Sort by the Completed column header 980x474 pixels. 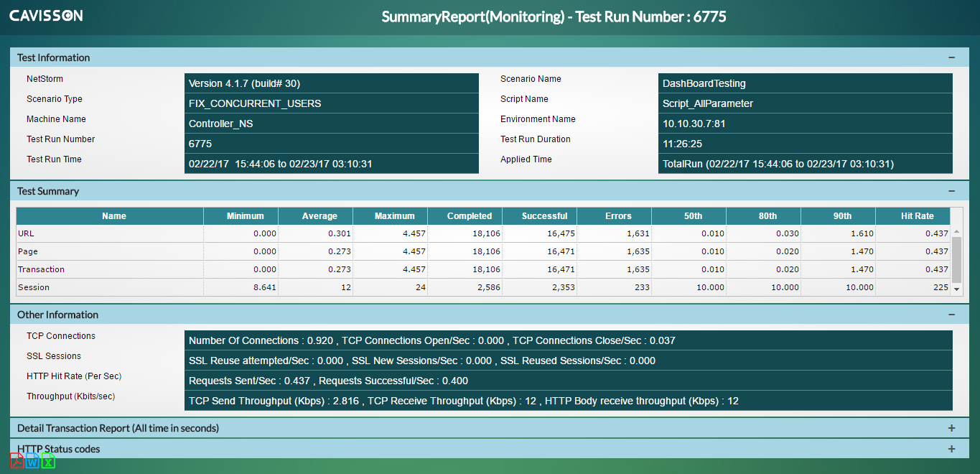(465, 216)
